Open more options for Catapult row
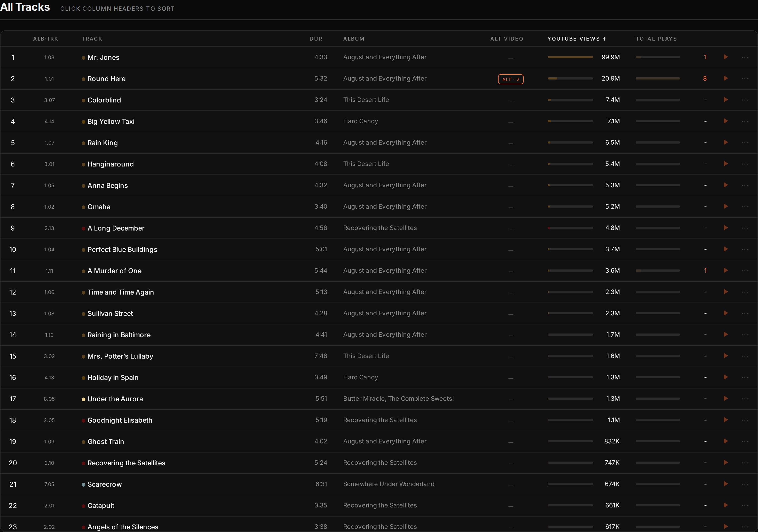The image size is (758, 532). [745, 505]
